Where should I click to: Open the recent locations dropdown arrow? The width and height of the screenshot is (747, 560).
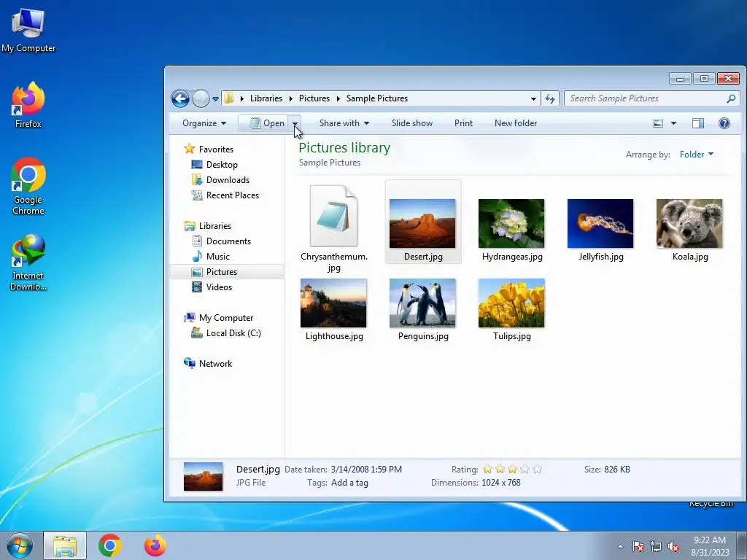coord(215,98)
